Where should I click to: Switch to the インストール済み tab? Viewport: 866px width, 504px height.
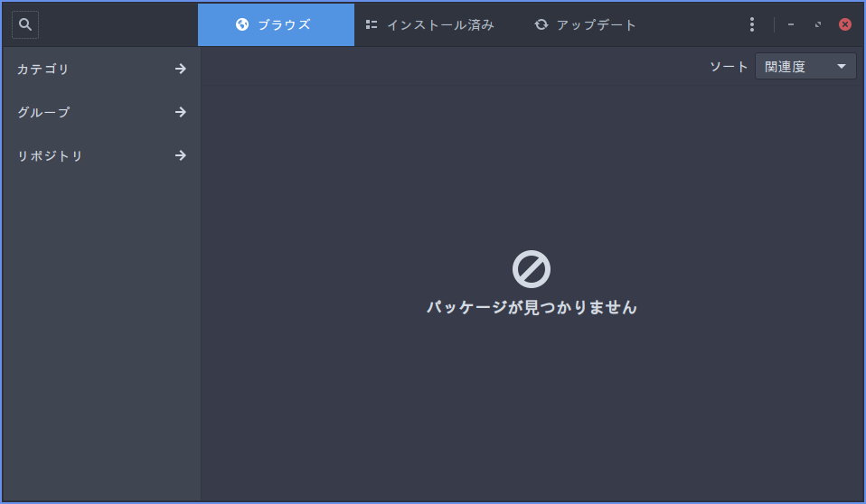click(429, 25)
